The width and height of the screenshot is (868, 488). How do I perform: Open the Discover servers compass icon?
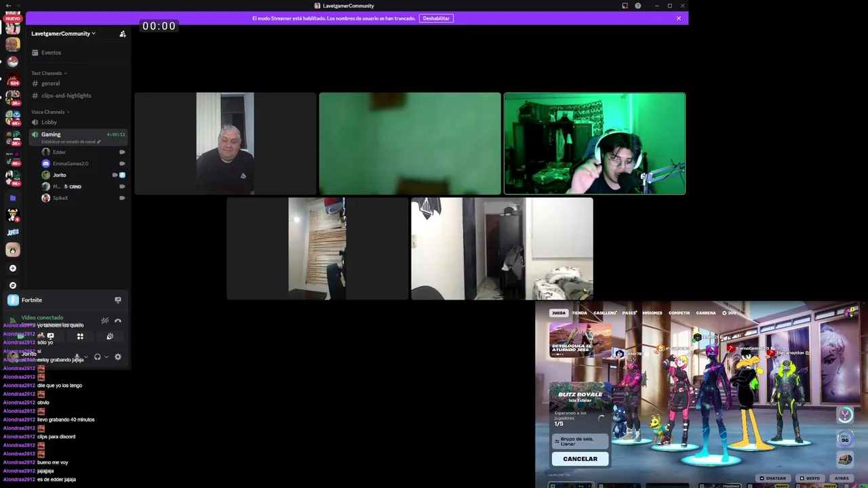(13, 285)
